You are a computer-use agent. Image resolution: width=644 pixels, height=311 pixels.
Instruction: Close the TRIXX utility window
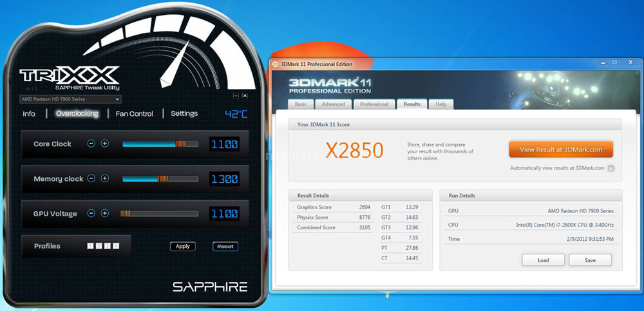click(x=245, y=96)
